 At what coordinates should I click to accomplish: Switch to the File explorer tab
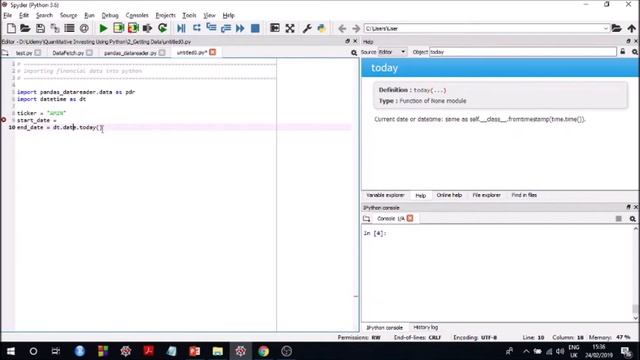click(487, 195)
